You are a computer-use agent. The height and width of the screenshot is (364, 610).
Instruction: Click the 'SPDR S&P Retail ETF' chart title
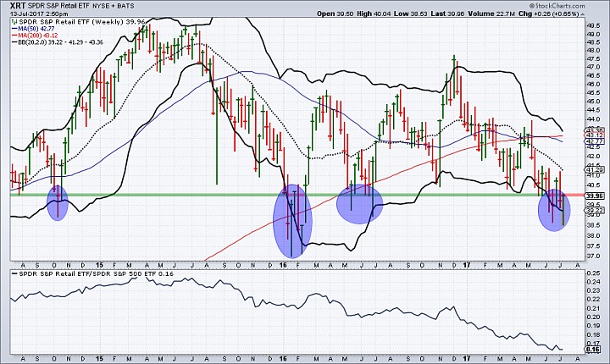point(60,6)
